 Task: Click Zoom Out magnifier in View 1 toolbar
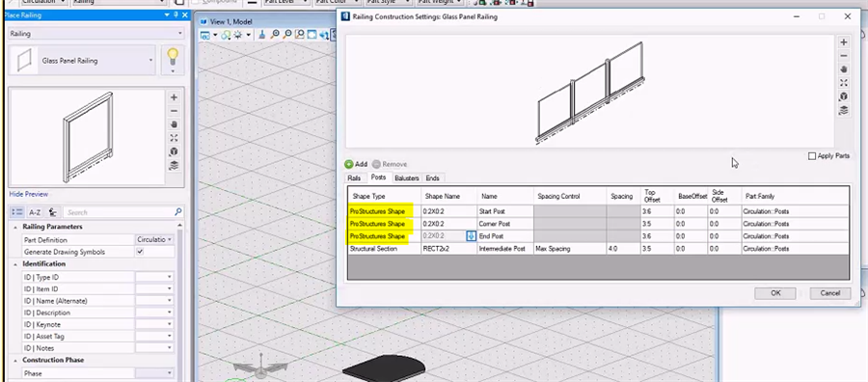pos(287,35)
